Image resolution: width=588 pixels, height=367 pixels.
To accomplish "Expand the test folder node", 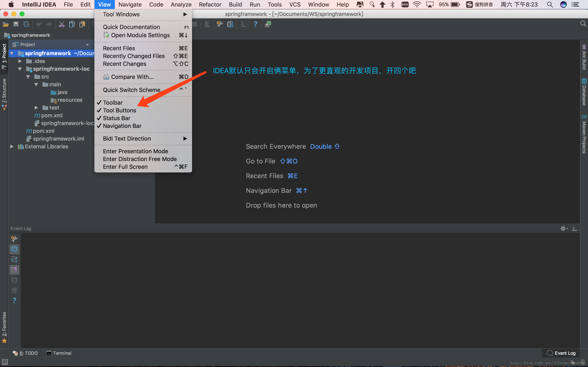I will (36, 108).
